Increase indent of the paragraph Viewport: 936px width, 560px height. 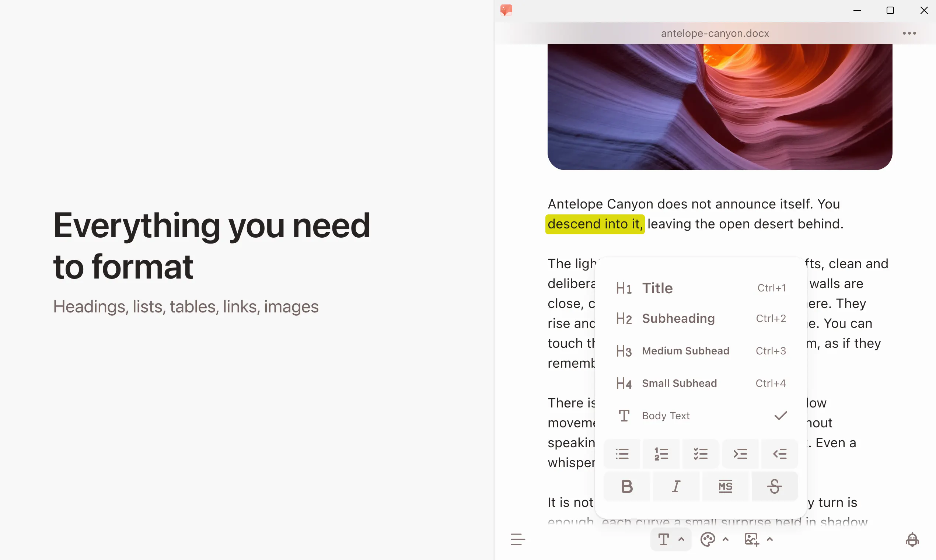click(x=740, y=454)
